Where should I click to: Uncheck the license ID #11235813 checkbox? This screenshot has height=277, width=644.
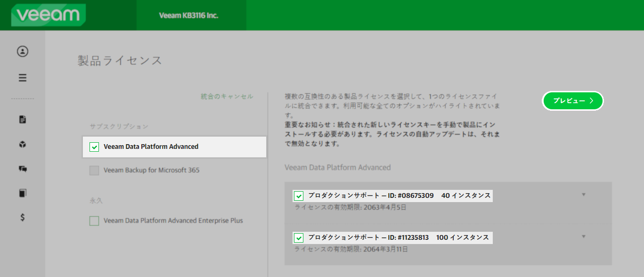[x=298, y=238]
